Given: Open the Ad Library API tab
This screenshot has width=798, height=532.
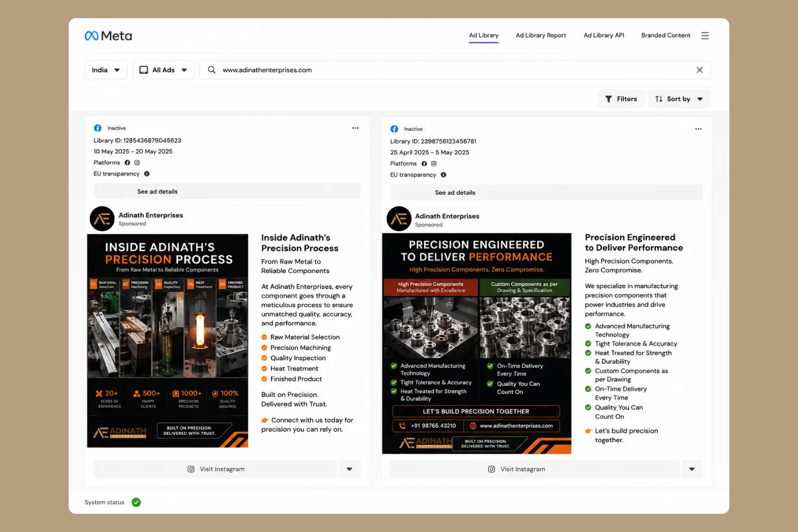Looking at the screenshot, I should (x=604, y=35).
